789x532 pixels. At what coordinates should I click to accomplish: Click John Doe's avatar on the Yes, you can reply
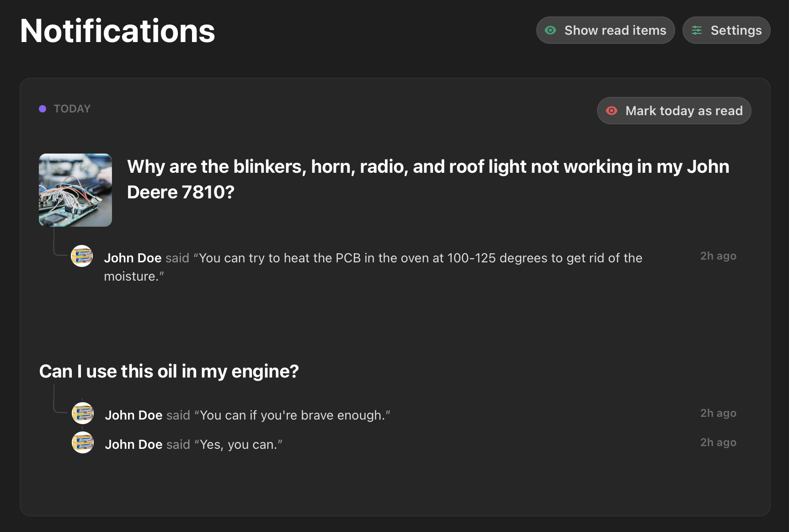pos(83,442)
